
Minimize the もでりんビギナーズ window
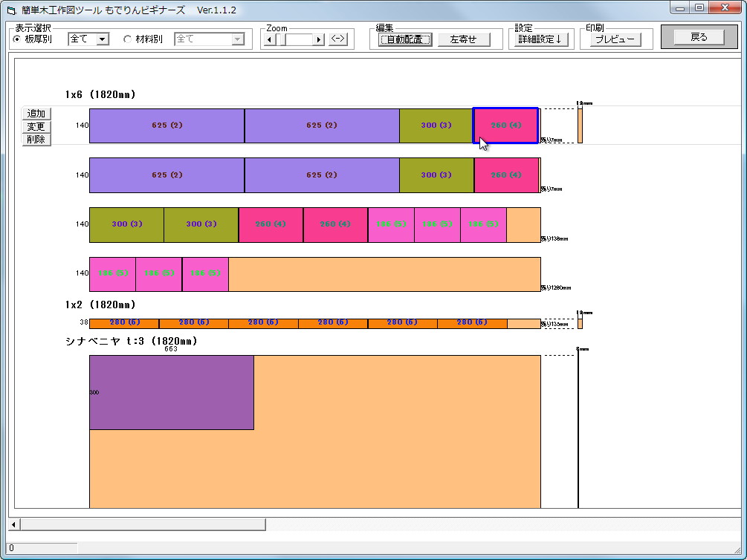680,8
